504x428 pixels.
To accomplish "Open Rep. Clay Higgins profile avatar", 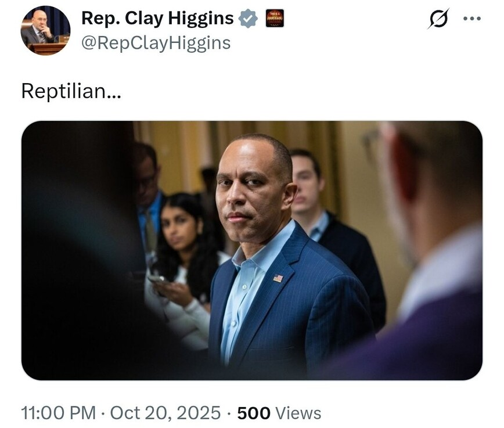I will (x=45, y=30).
